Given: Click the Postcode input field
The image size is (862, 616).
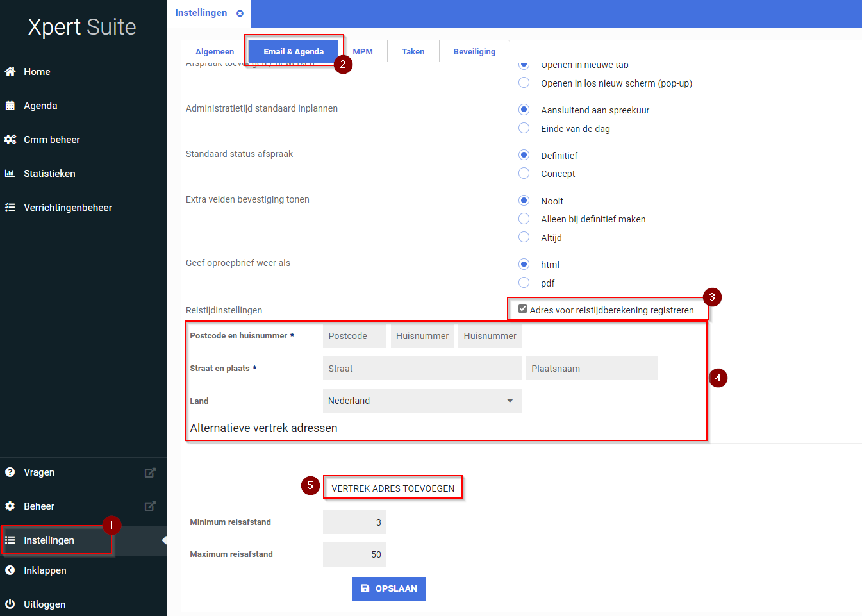Looking at the screenshot, I should 354,336.
